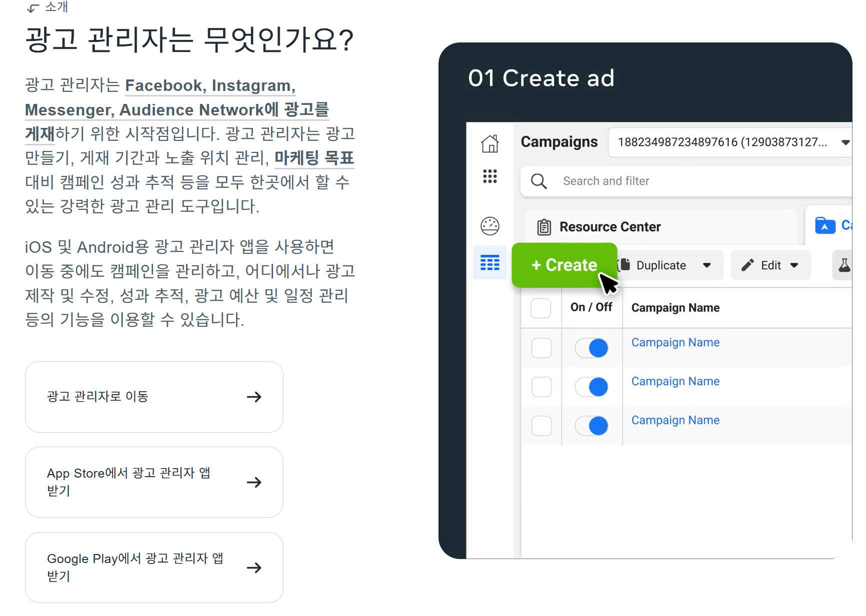
Task: Click the Facebook, Instagram 광고 게재 link
Action: tap(176, 109)
